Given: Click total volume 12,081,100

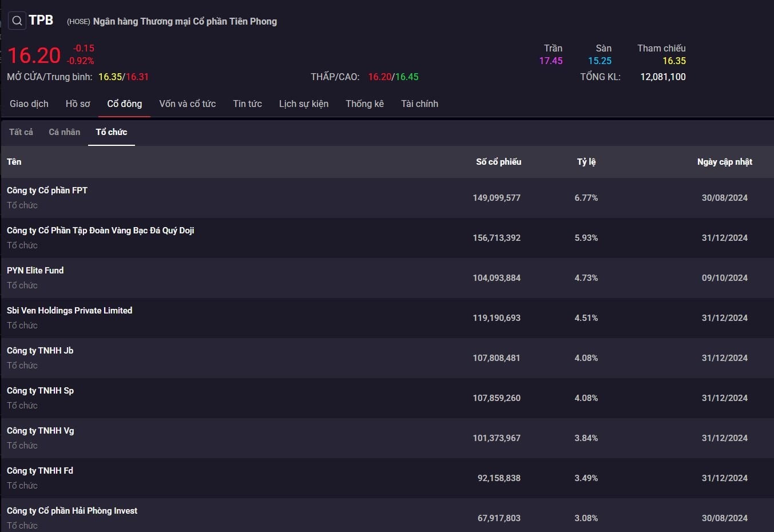Looking at the screenshot, I should click(x=663, y=77).
